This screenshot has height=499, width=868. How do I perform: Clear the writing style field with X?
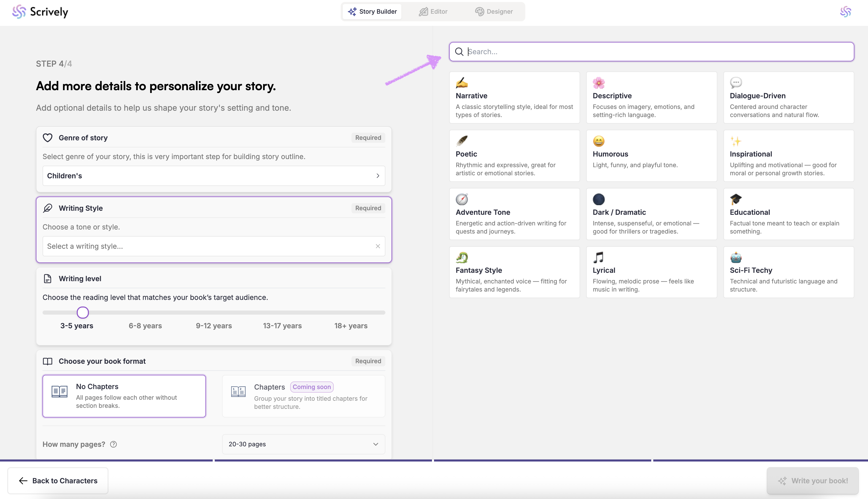pos(378,246)
